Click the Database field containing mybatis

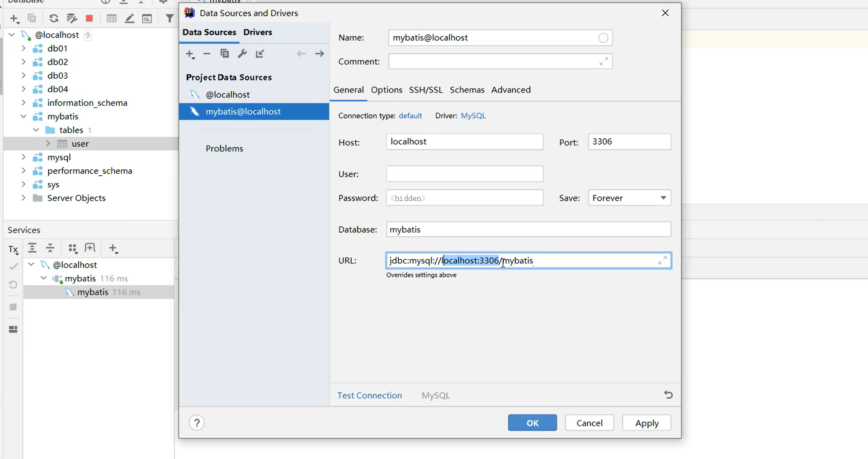(x=528, y=229)
